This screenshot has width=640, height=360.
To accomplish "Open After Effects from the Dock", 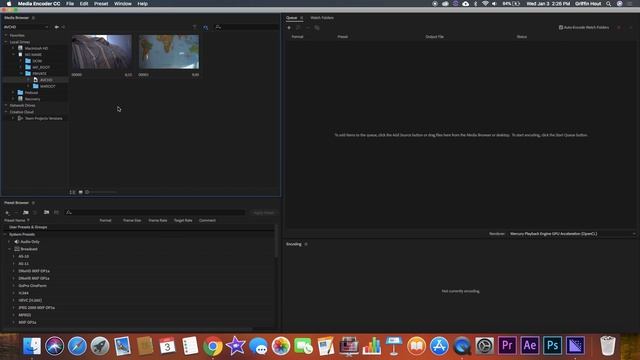I will tap(530, 346).
